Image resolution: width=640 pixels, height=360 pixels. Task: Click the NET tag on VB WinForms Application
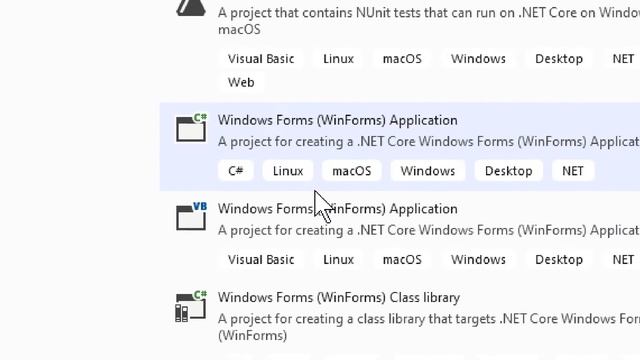(x=623, y=260)
